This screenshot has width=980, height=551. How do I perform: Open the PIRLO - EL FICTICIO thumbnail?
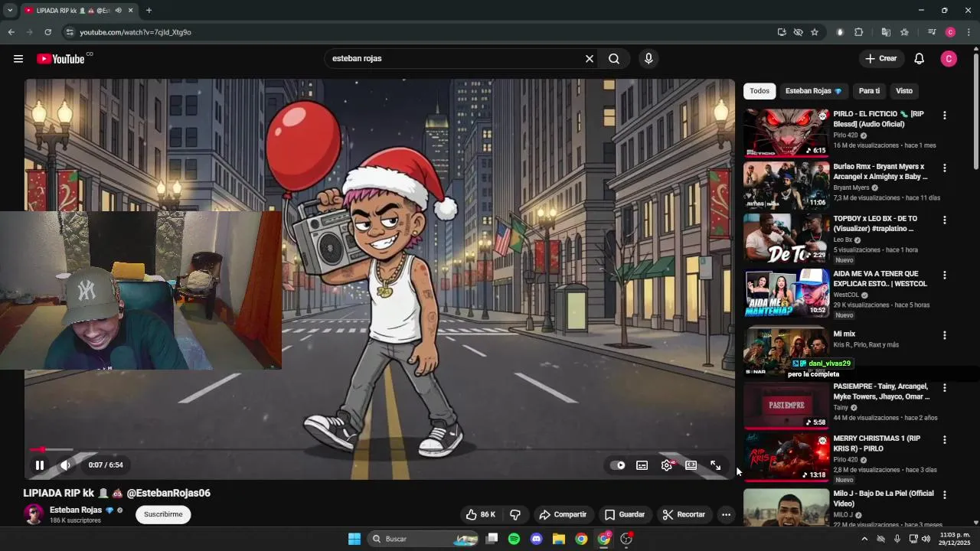pyautogui.click(x=786, y=132)
